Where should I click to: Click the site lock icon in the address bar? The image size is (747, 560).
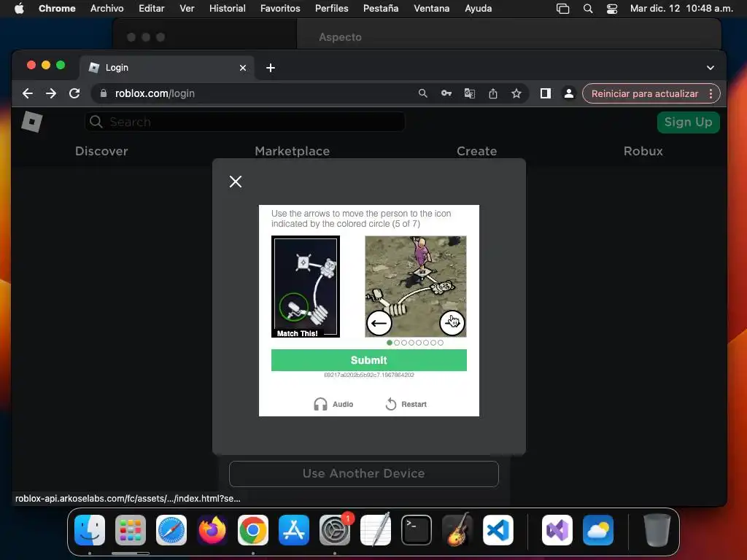104,93
